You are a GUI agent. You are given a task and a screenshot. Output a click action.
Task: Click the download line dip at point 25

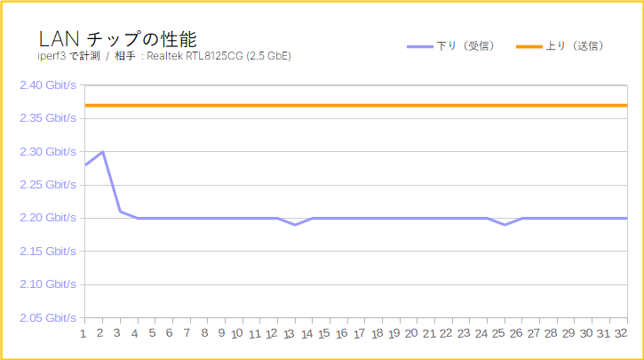tap(505, 225)
